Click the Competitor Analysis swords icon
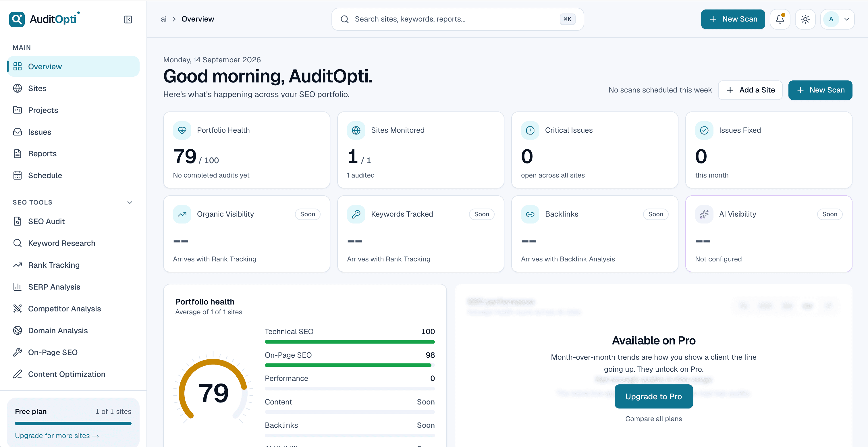 tap(18, 309)
